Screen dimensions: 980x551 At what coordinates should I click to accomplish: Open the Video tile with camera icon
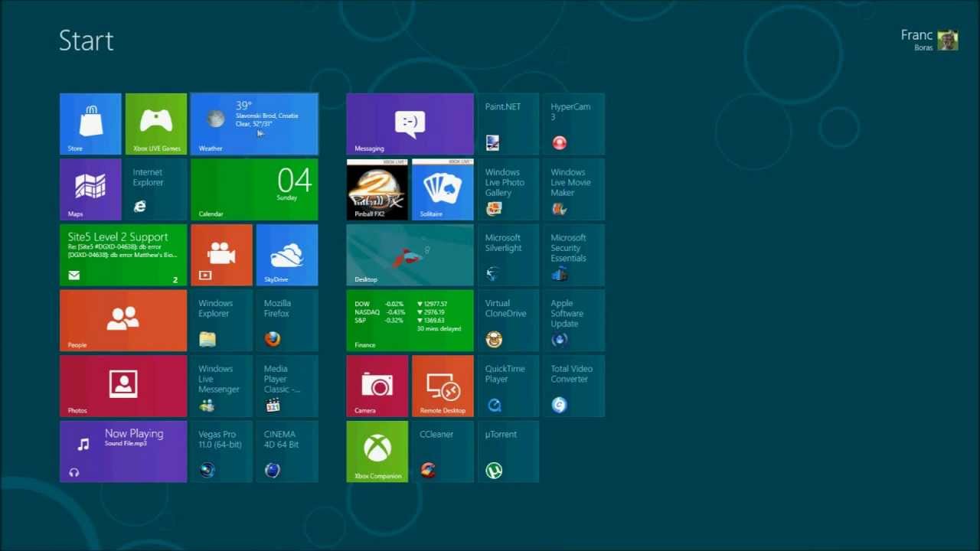pyautogui.click(x=221, y=255)
